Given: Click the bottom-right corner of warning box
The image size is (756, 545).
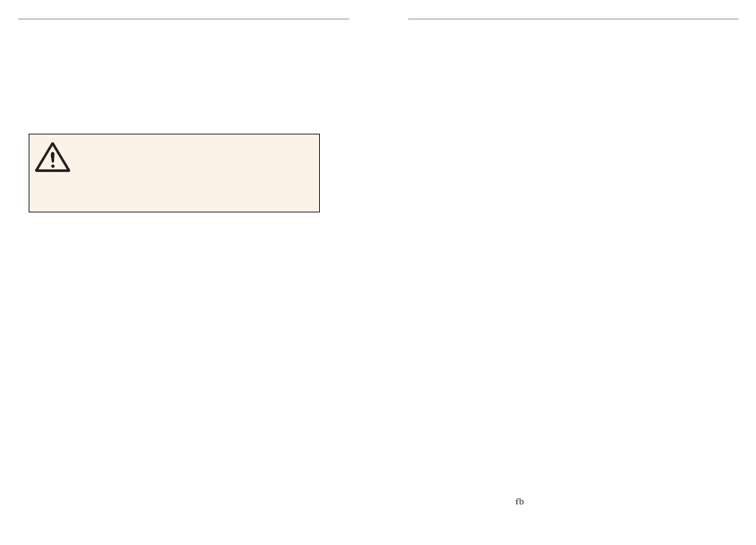Looking at the screenshot, I should click(319, 212).
